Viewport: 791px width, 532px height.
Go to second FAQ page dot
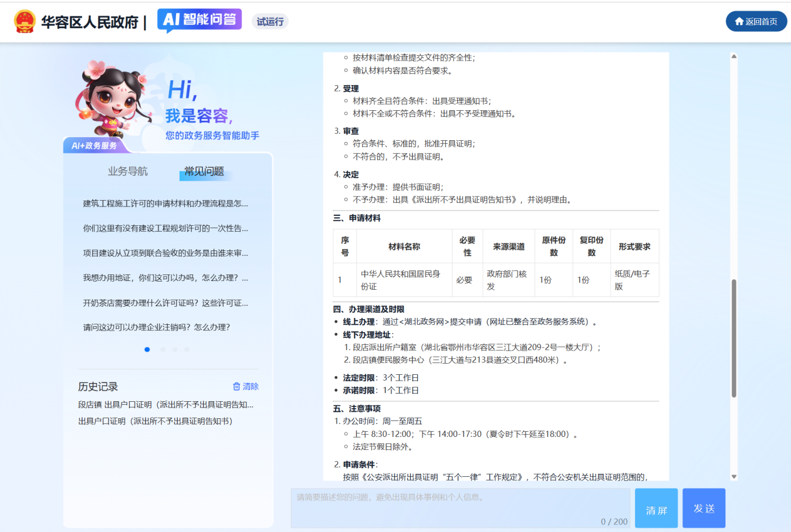click(x=163, y=350)
